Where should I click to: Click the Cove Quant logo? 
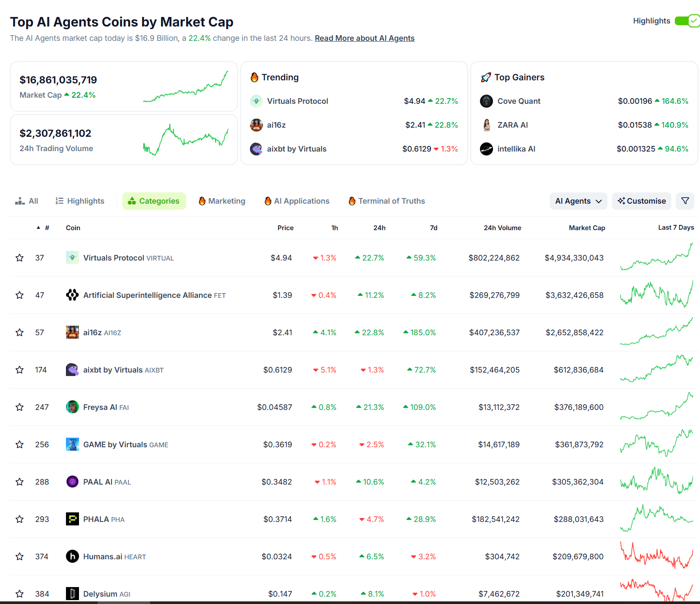pos(486,101)
